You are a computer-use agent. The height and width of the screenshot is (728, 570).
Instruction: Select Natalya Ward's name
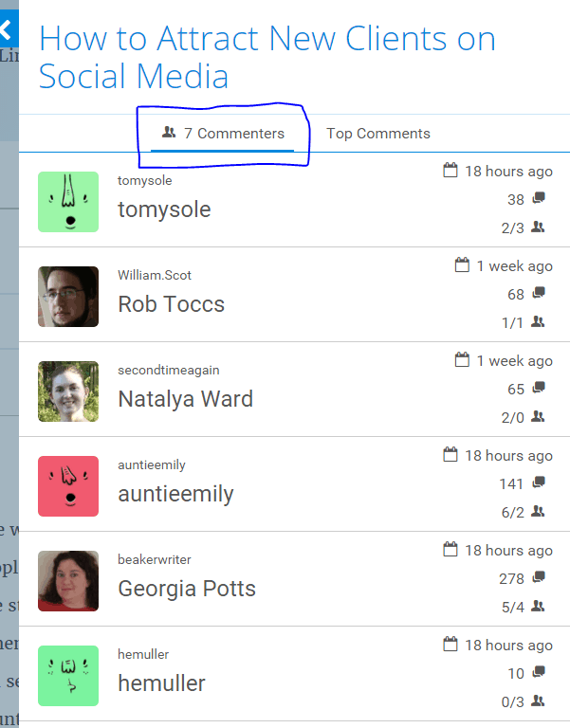(x=185, y=399)
